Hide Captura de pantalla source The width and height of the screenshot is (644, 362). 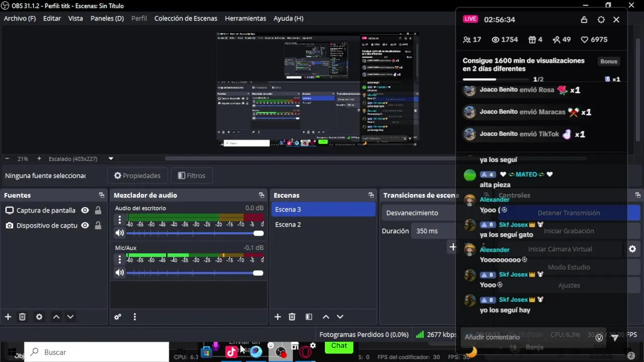[85, 210]
